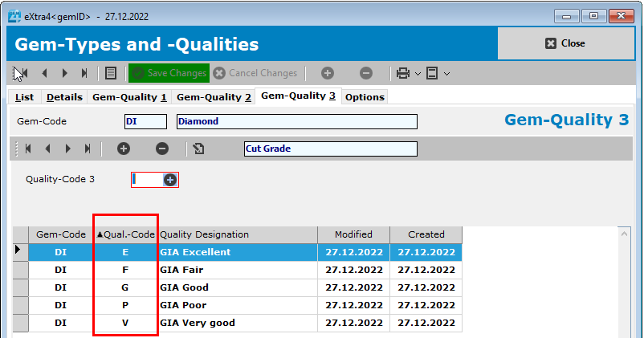The height and width of the screenshot is (338, 644).
Task: Click the printer icon
Action: [403, 73]
